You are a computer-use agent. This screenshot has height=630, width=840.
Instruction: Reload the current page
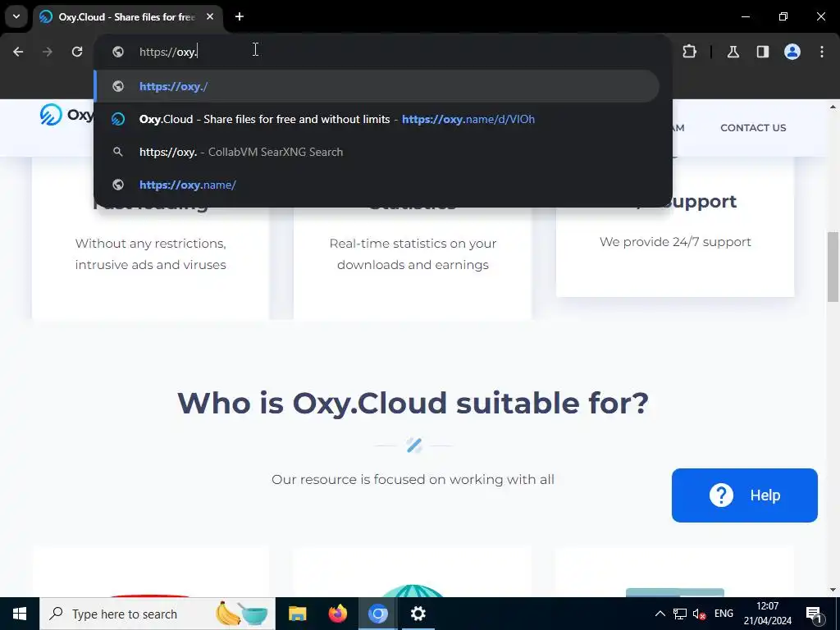point(77,52)
